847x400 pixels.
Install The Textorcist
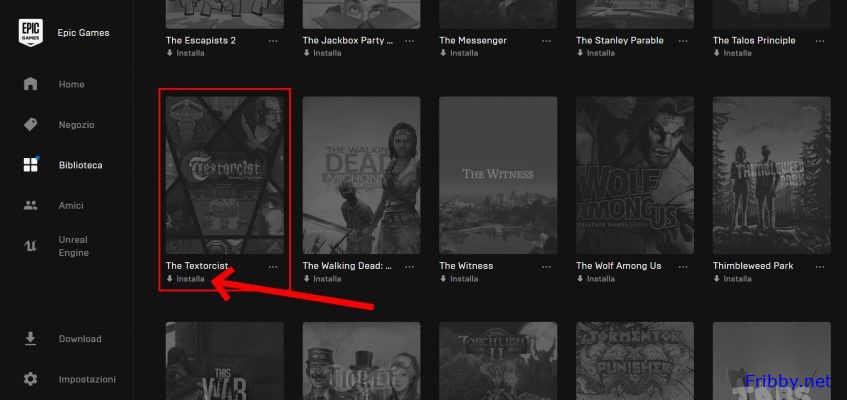click(190, 279)
